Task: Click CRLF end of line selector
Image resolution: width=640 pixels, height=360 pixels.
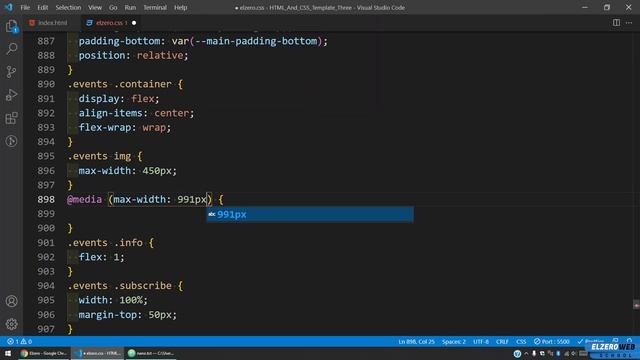Action: (x=502, y=341)
